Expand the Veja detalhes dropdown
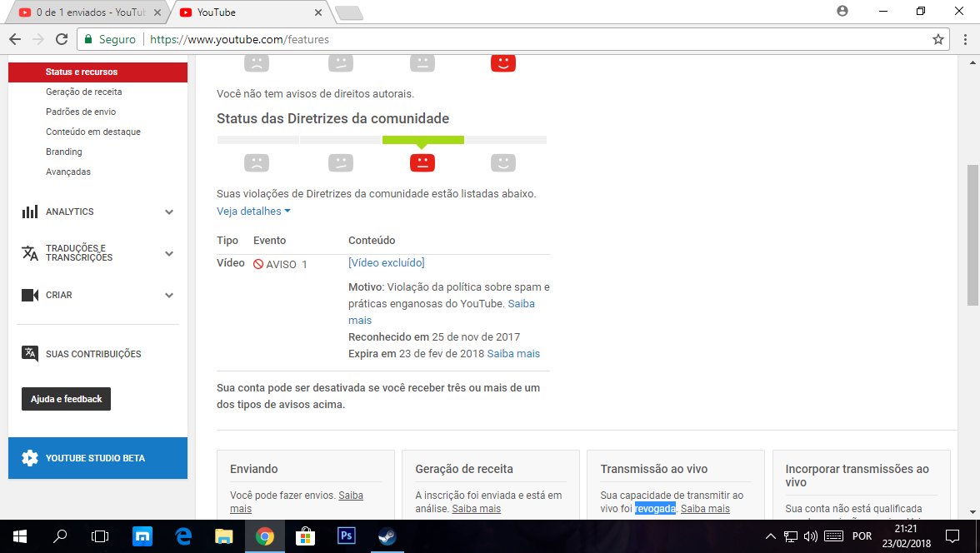Viewport: 980px width, 553px height. tap(253, 212)
